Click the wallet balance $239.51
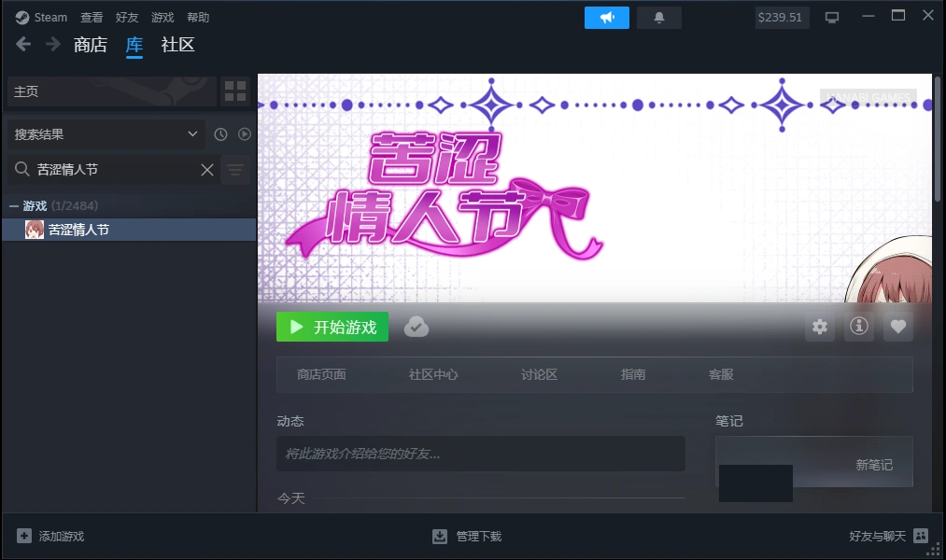 pyautogui.click(x=780, y=18)
